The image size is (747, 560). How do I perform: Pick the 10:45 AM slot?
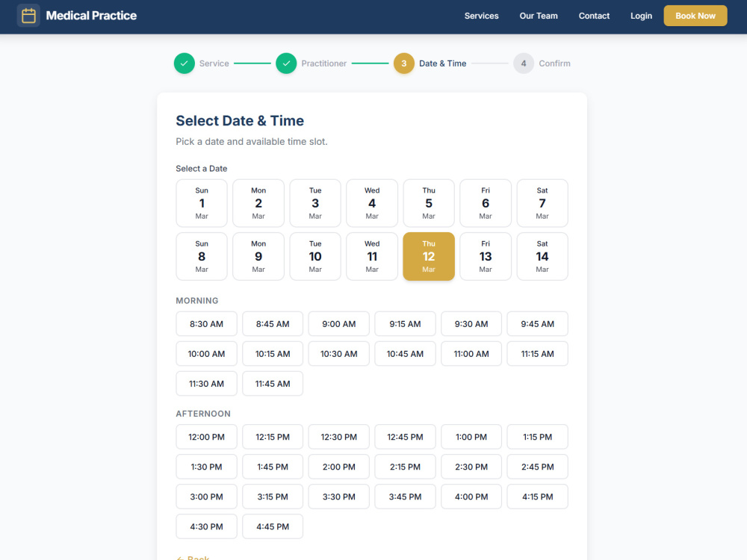405,354
